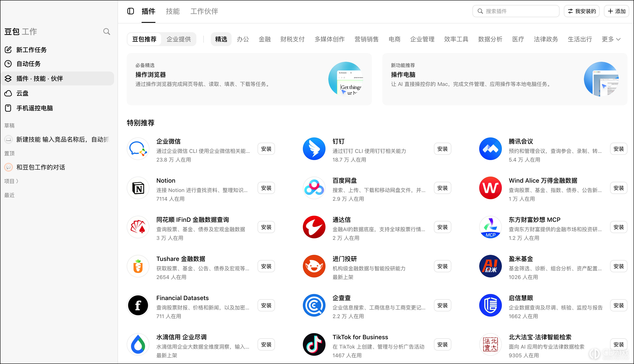Open the 通达信 plugin icon
This screenshot has height=364, width=634.
pos(314,227)
